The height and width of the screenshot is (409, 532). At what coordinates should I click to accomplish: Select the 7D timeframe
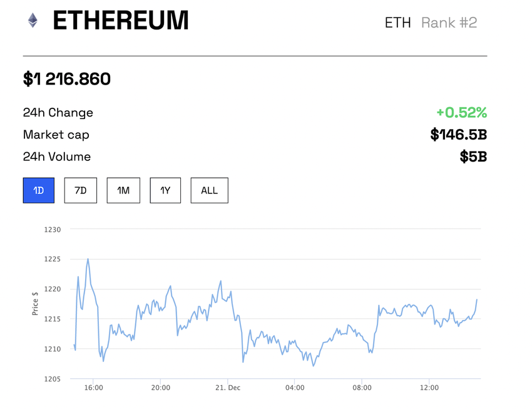80,190
